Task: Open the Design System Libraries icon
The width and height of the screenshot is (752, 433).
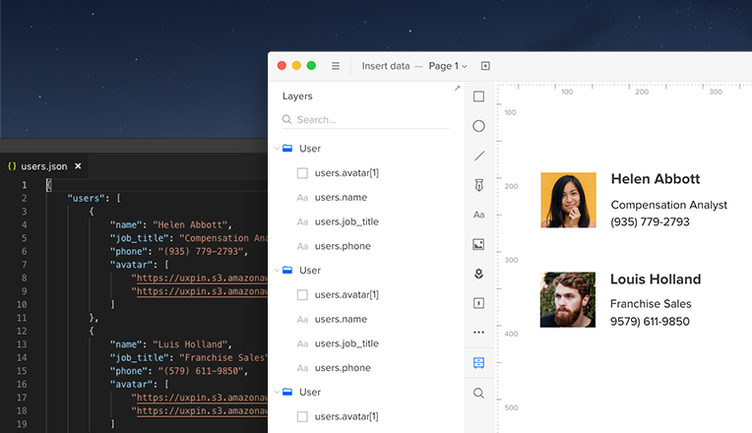Action: point(479,363)
